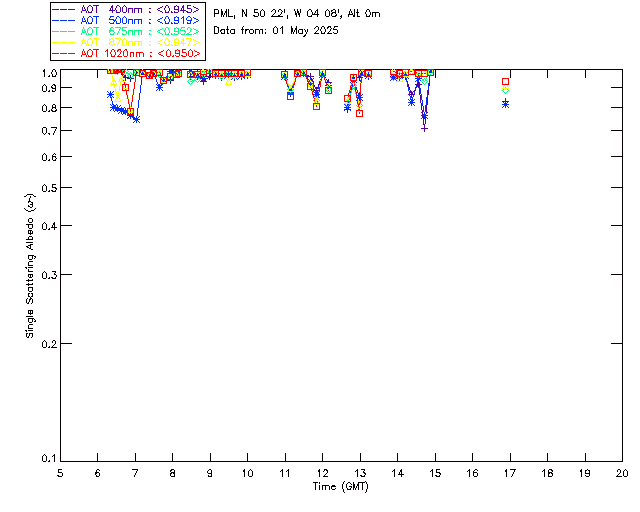Click the blue asterisk minimum just after 7 GMT

[136, 119]
